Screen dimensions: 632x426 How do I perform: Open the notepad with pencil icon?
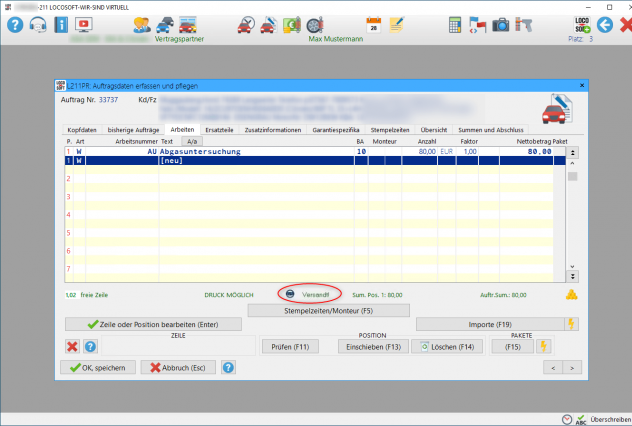[398, 25]
